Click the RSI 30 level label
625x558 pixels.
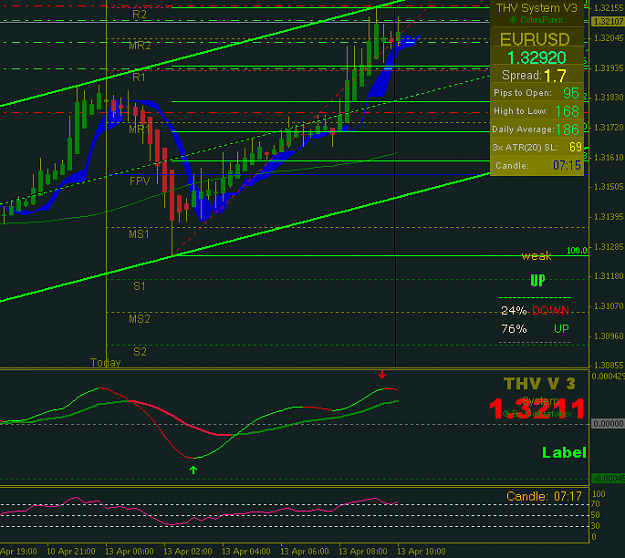click(596, 526)
